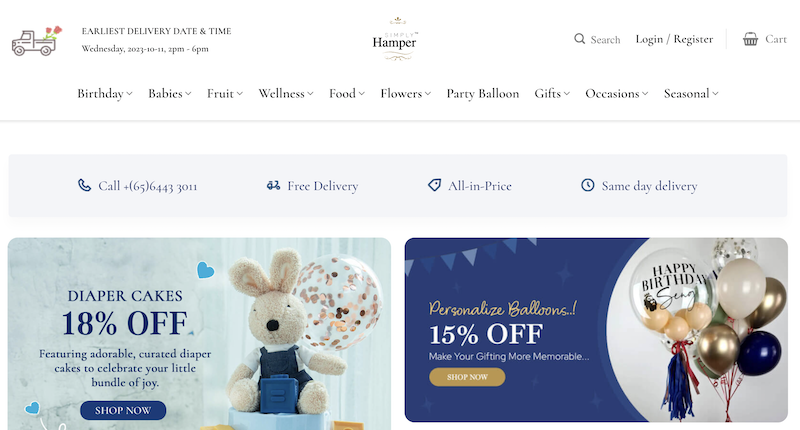Expand the Seasonal dropdown menu
The image size is (800, 430).
pyautogui.click(x=691, y=94)
